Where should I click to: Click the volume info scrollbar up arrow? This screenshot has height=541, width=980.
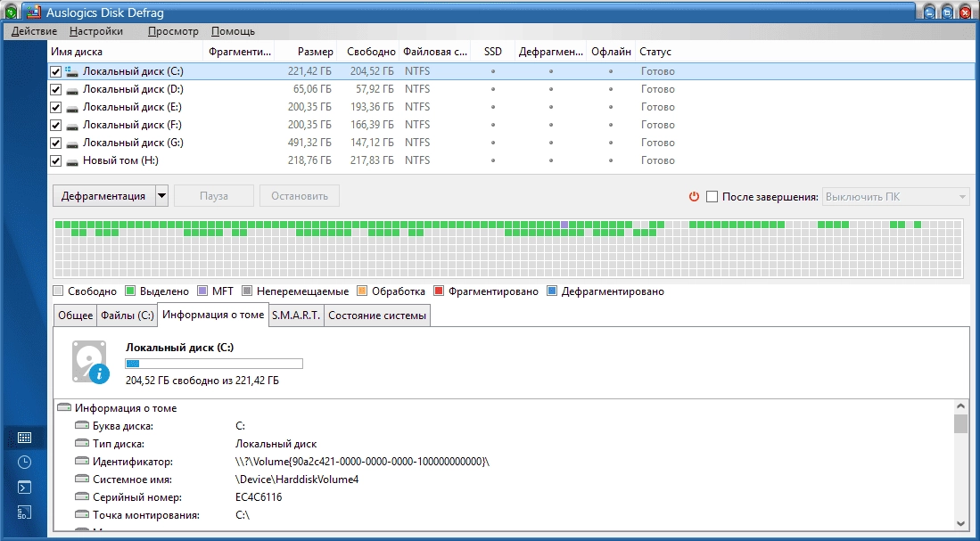[x=960, y=406]
